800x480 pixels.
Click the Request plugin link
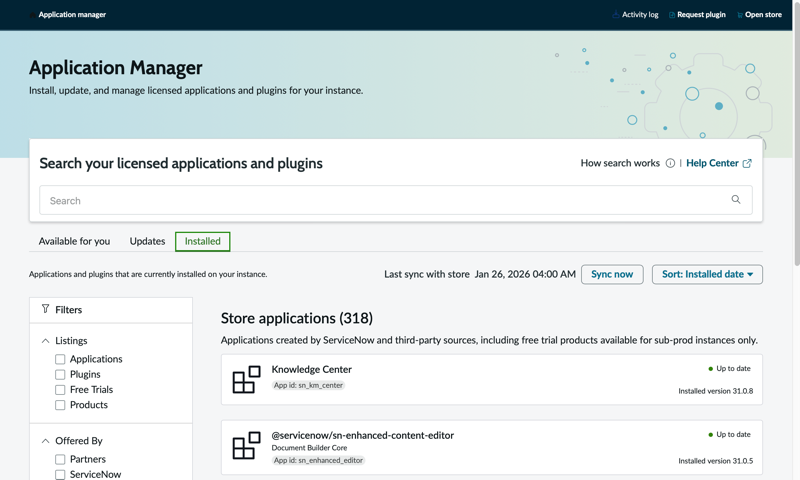[x=701, y=15]
